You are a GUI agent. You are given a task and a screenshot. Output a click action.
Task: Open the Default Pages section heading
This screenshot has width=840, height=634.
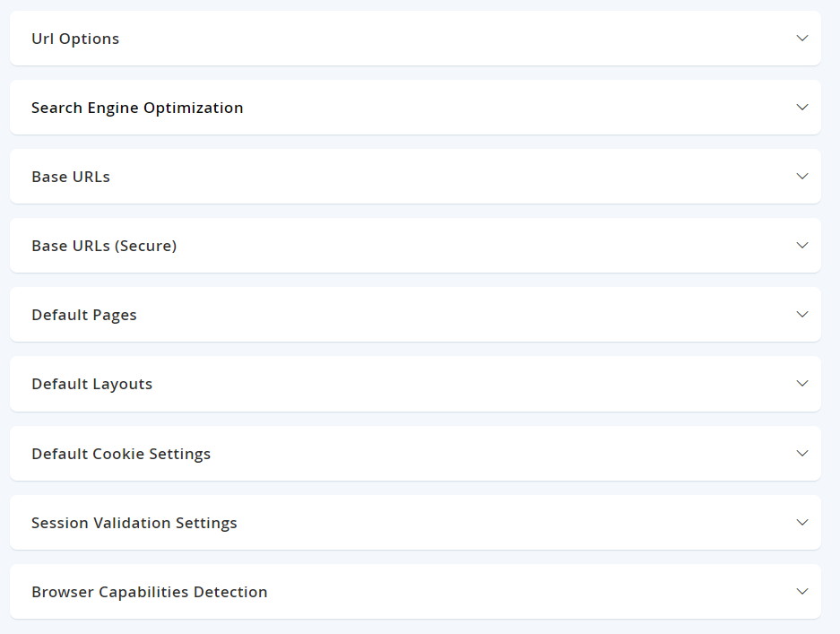coord(84,315)
